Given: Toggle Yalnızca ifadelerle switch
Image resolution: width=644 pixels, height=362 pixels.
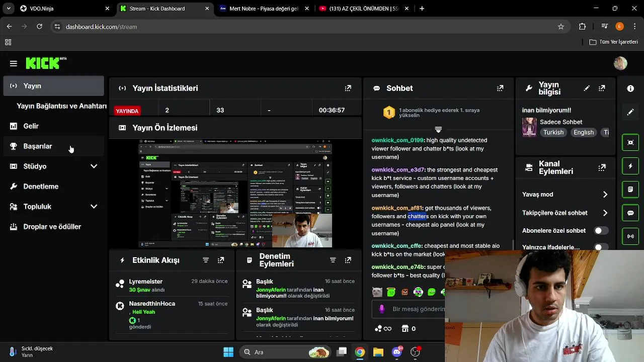Looking at the screenshot, I should pos(601,247).
